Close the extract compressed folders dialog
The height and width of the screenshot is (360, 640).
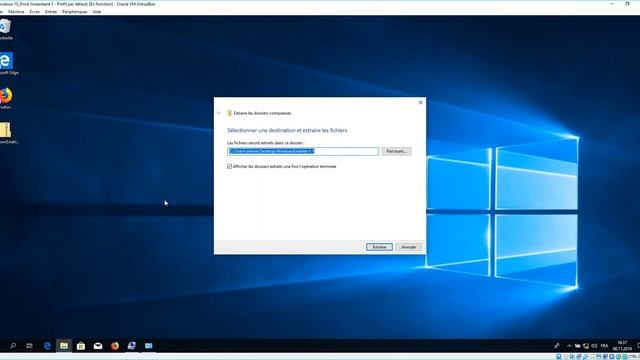(420, 102)
